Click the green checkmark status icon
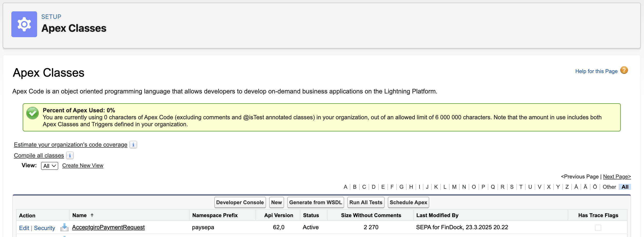The image size is (644, 237). click(32, 113)
